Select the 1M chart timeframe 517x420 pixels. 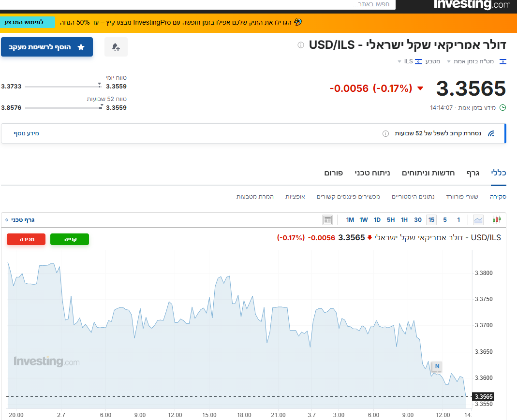click(x=350, y=220)
